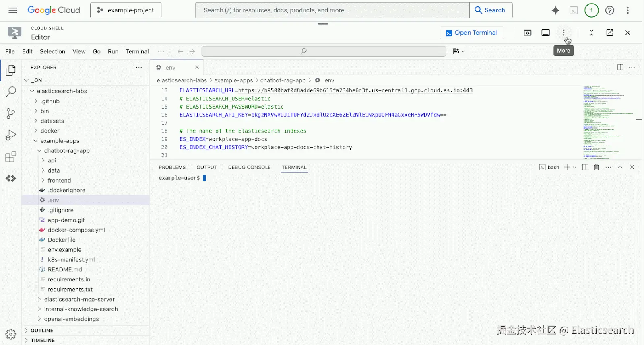
Task: Open Cloud Code icon in activity bar
Action: pos(11,178)
